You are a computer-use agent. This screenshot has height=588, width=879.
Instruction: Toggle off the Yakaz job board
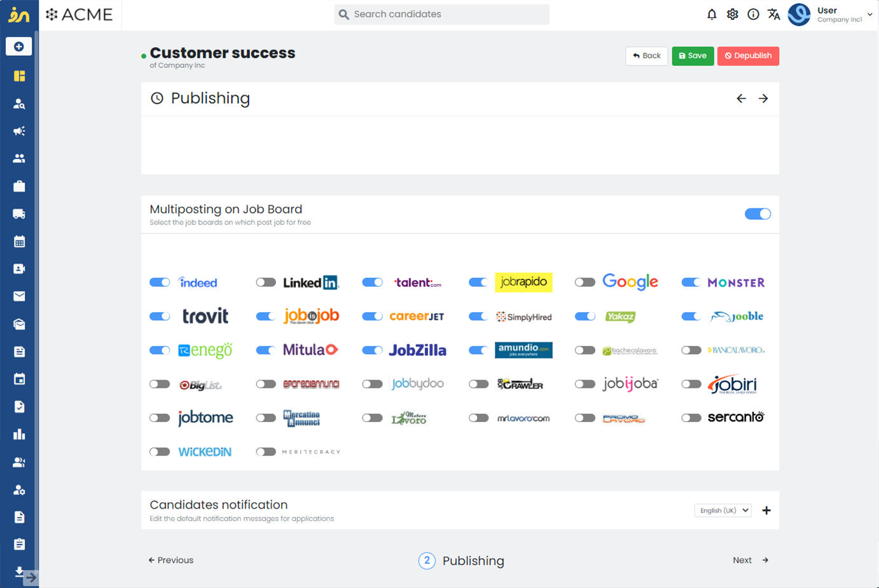585,317
